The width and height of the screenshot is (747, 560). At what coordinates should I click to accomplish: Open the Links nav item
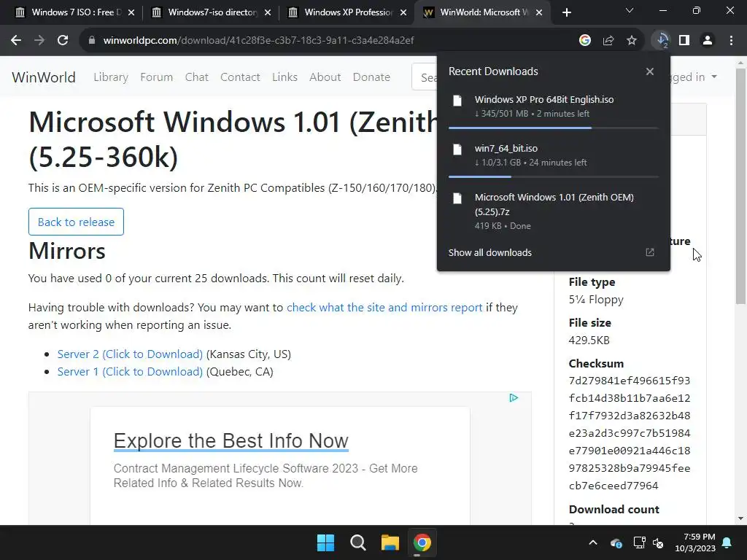(285, 77)
